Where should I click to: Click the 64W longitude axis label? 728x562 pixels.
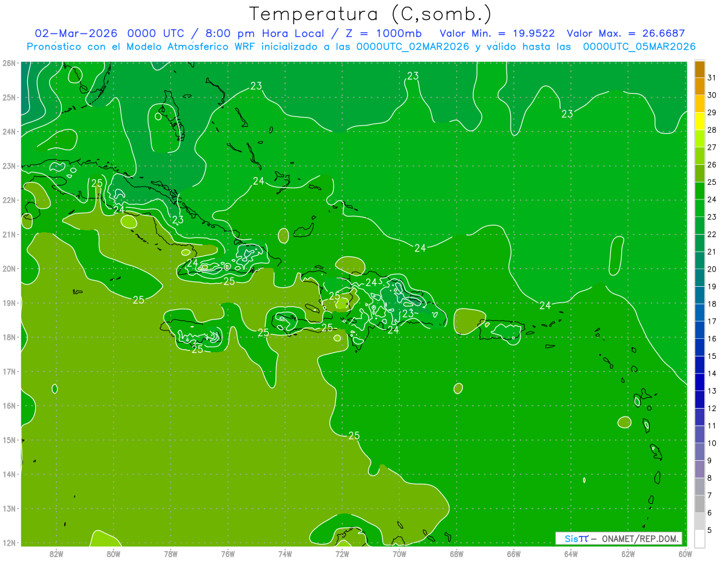coord(571,554)
